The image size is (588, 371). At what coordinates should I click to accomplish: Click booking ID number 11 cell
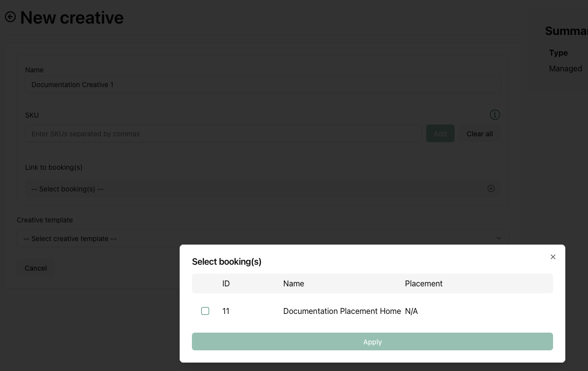(226, 311)
